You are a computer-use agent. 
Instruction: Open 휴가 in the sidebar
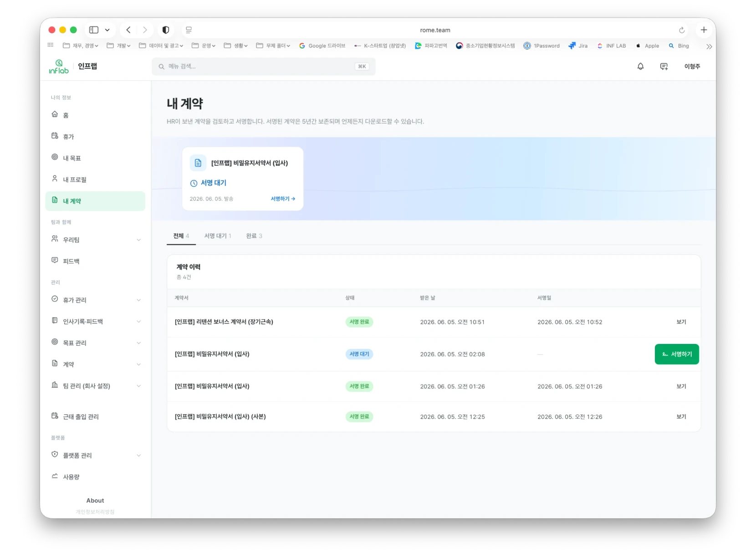pyautogui.click(x=95, y=136)
